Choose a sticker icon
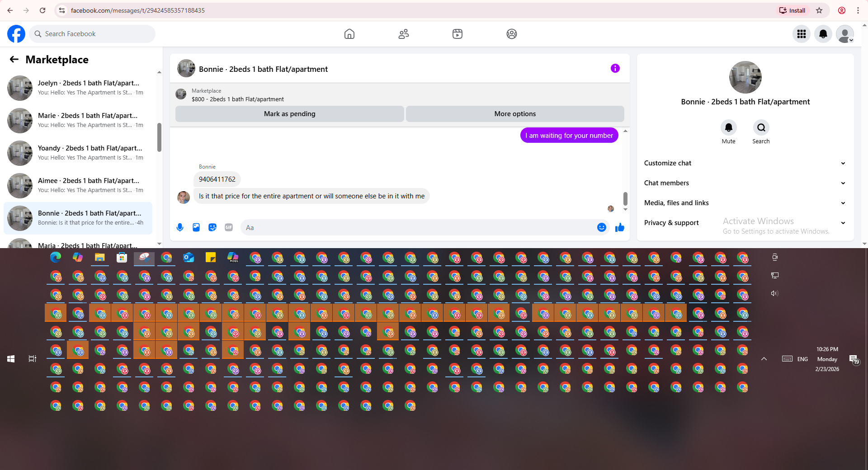The width and height of the screenshot is (868, 470). point(212,227)
